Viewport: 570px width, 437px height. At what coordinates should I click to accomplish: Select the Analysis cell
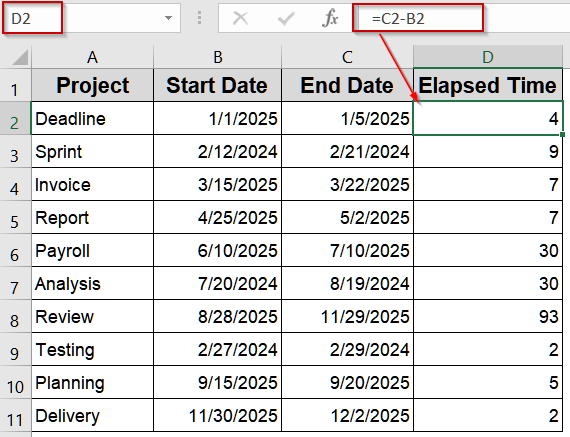pos(92,284)
